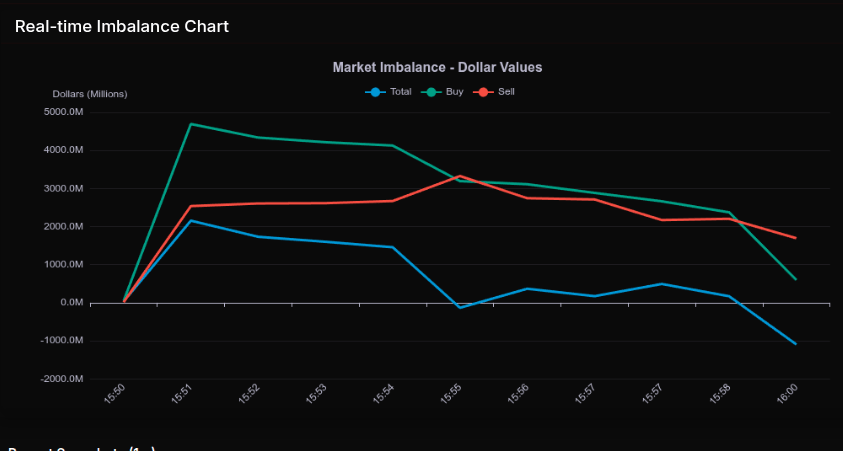
Task: Click the Dollars (Millions) axis title
Action: coord(90,94)
